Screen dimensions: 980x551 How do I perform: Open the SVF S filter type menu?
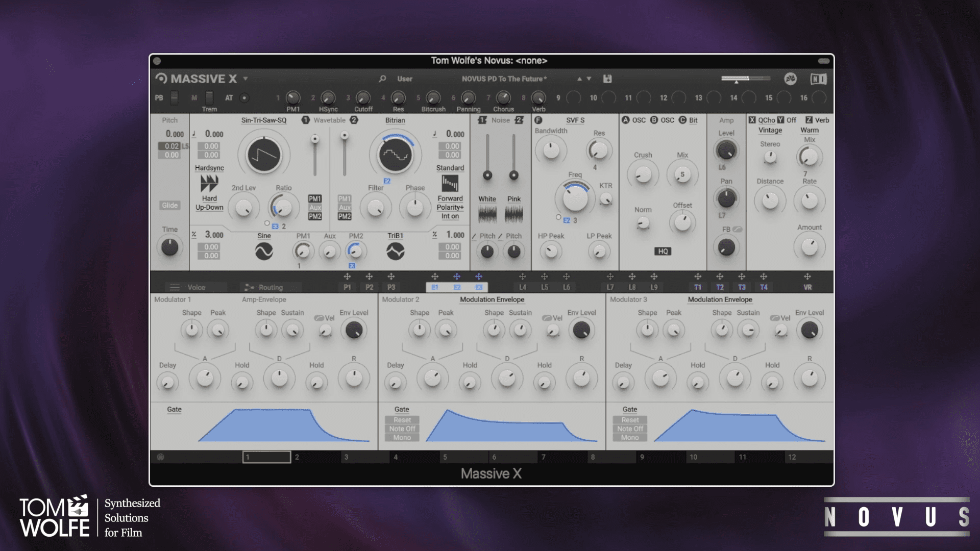coord(575,120)
